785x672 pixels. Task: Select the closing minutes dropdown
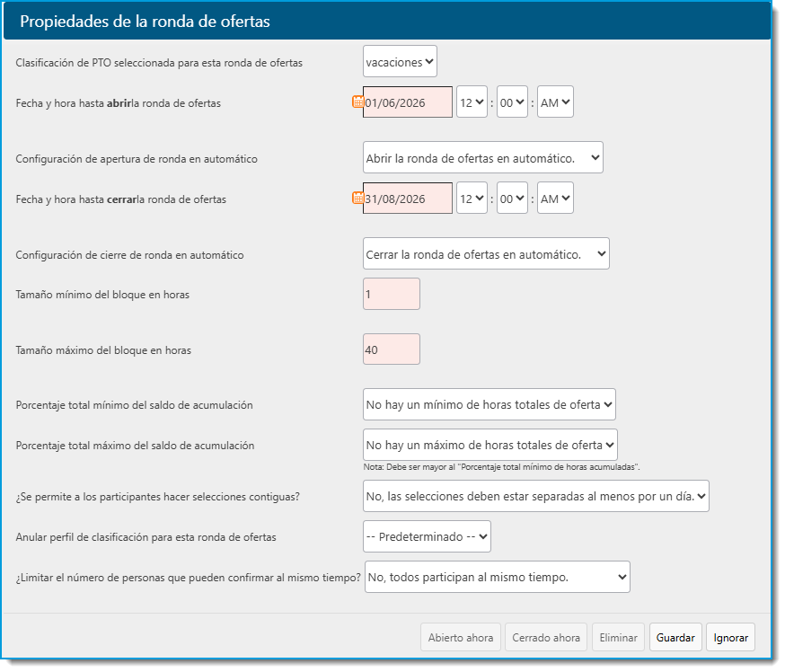512,199
